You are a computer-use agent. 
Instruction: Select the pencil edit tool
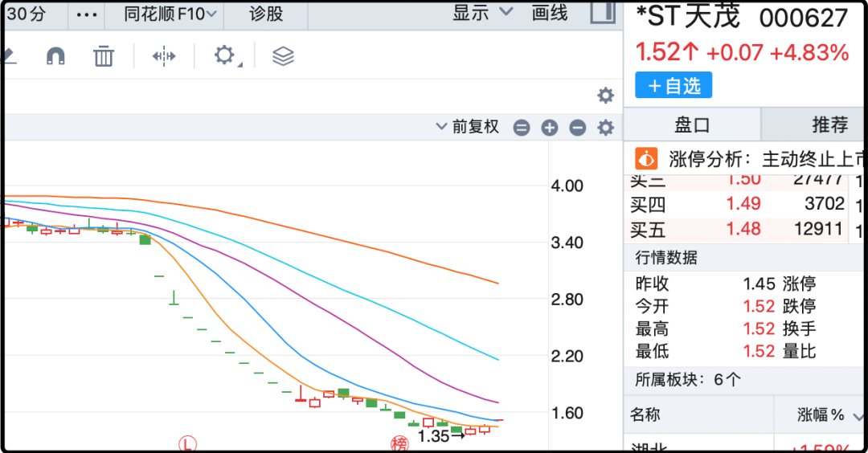coord(8,55)
